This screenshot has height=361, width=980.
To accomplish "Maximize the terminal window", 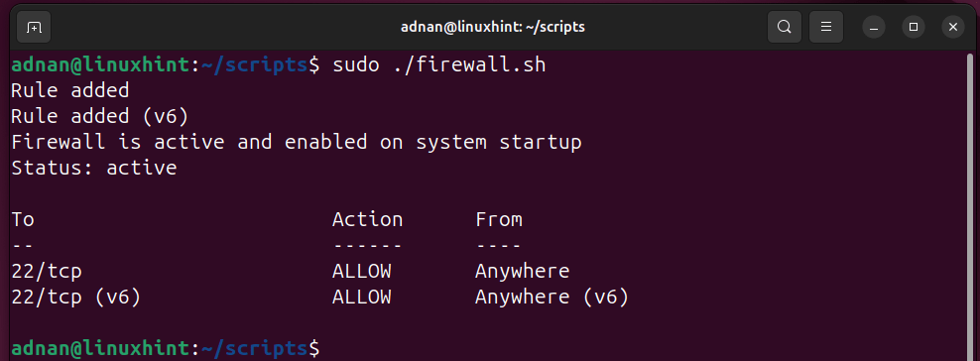I will click(x=914, y=27).
